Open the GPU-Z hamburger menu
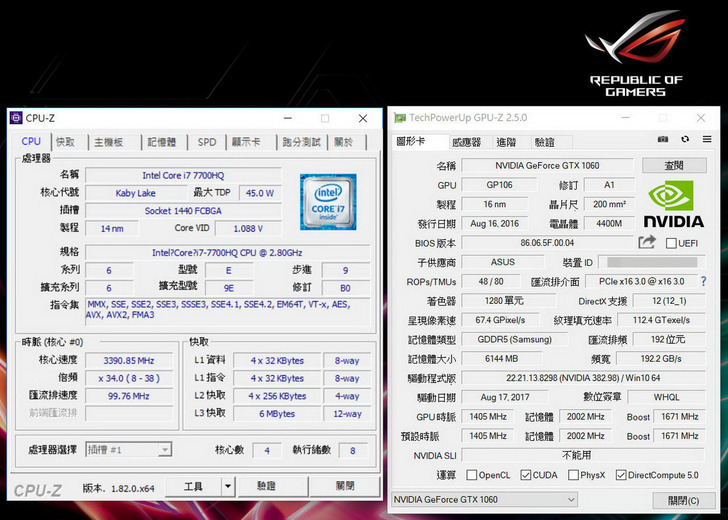Viewport: 728px width, 520px height. (x=706, y=141)
